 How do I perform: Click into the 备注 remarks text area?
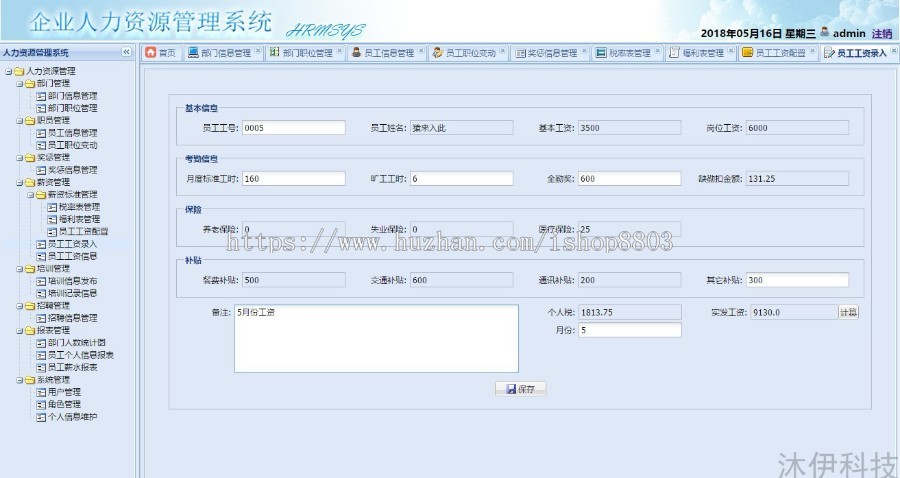pyautogui.click(x=375, y=337)
